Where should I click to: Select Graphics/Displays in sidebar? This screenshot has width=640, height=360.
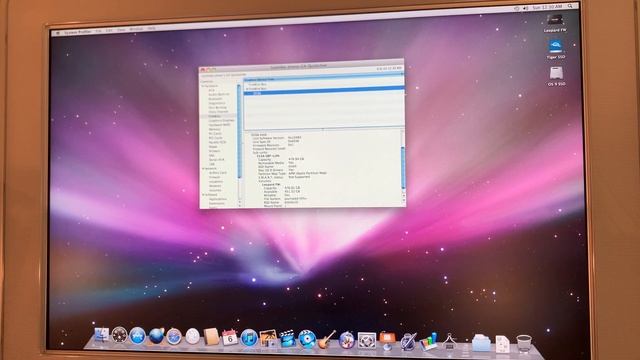tap(221, 120)
